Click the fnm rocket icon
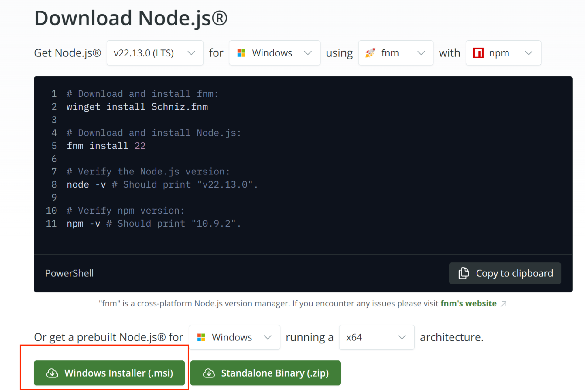This screenshot has height=392, width=585. pos(370,53)
